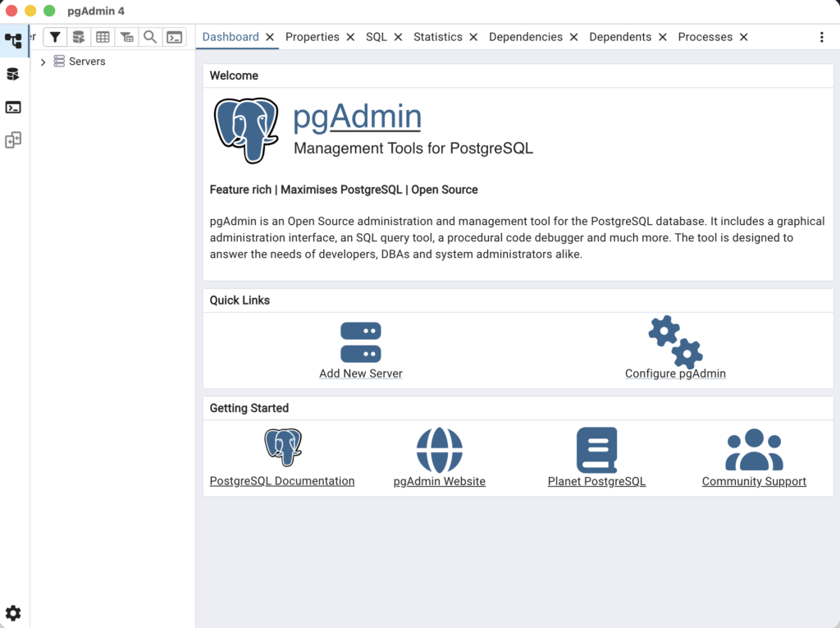Open Configure pgAdmin link
The width and height of the screenshot is (840, 628).
pyautogui.click(x=675, y=374)
